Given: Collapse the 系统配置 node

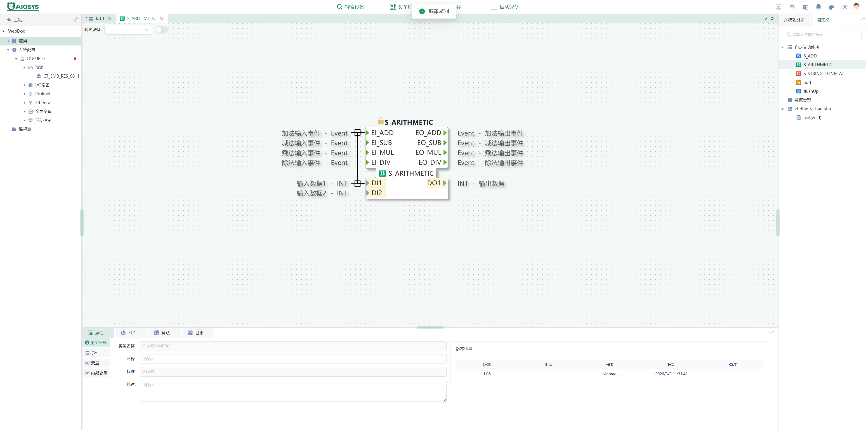Looking at the screenshot, I should (8, 50).
